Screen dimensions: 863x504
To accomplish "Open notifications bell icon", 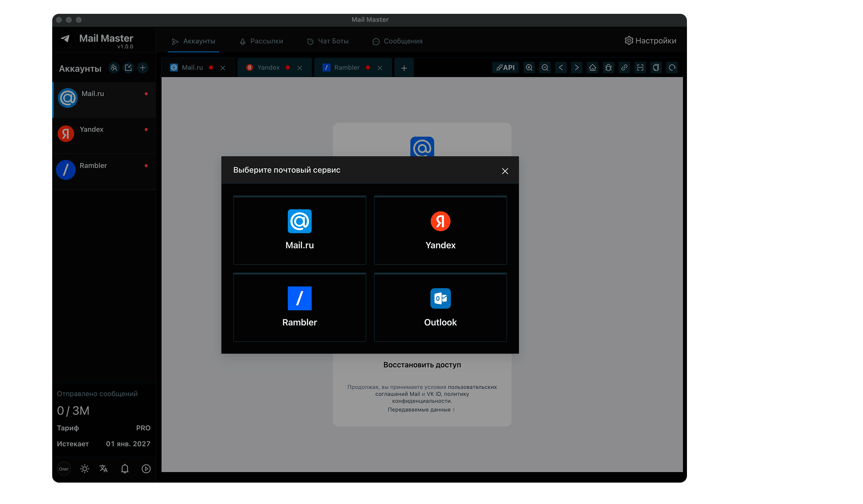I will [x=125, y=468].
